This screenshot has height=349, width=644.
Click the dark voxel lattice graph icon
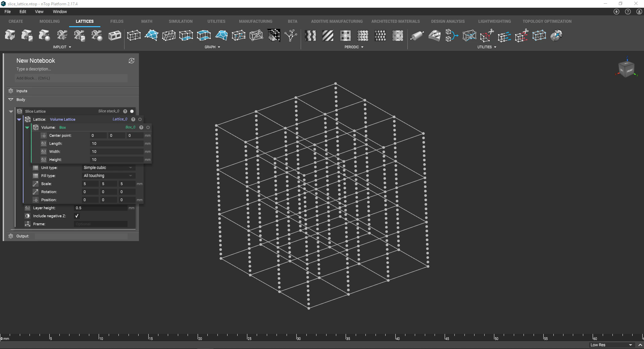(274, 35)
